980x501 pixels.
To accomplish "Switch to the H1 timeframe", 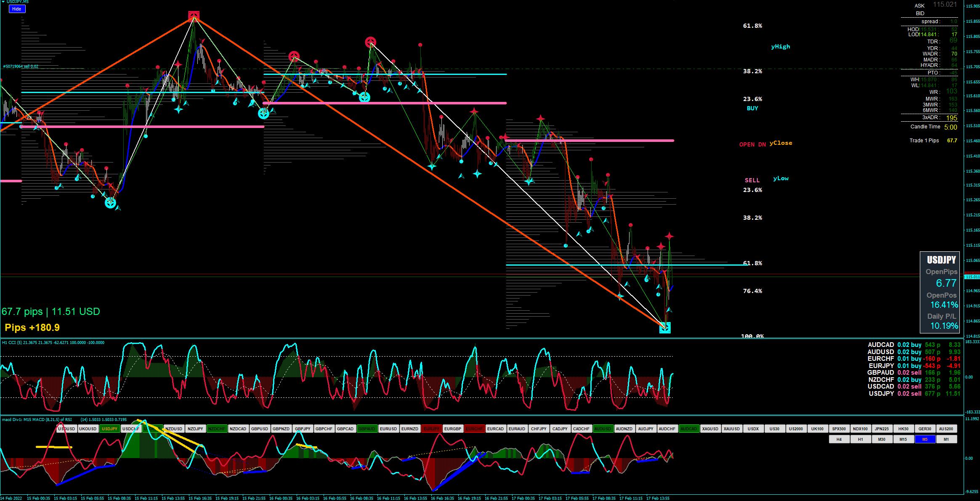I will [x=860, y=440].
